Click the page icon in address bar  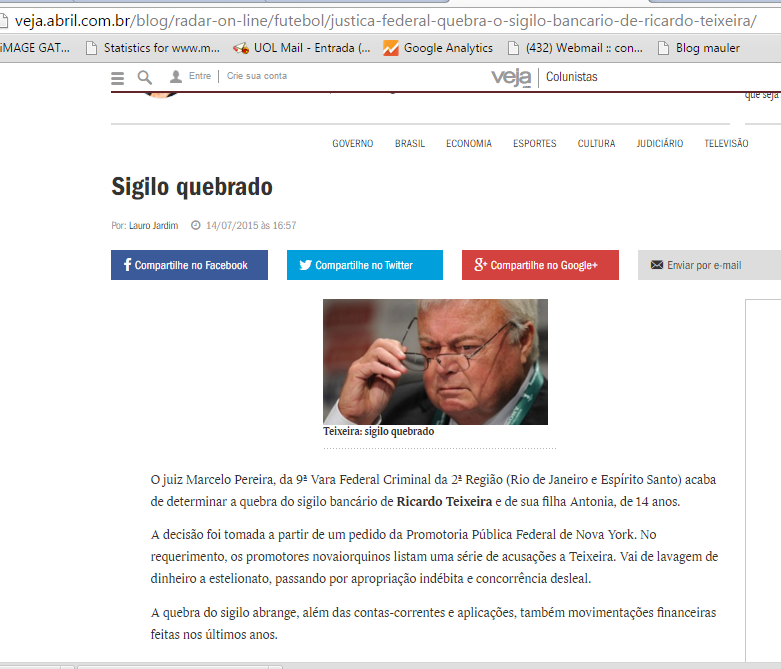[3, 21]
